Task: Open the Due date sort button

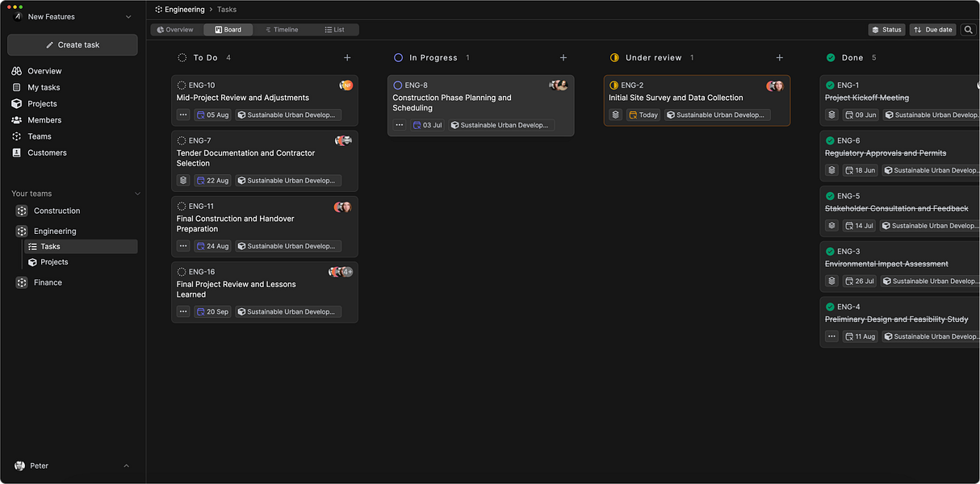Action: pos(932,30)
